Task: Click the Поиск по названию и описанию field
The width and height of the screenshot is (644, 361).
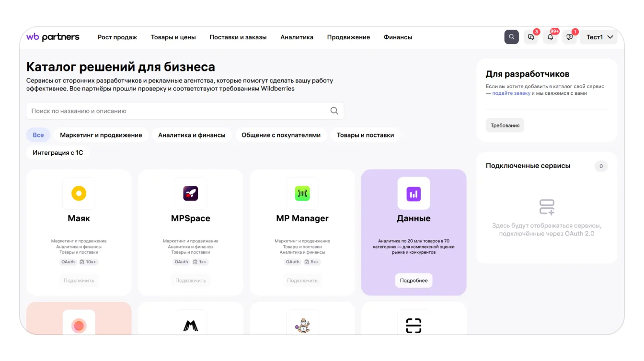Action: pos(177,111)
